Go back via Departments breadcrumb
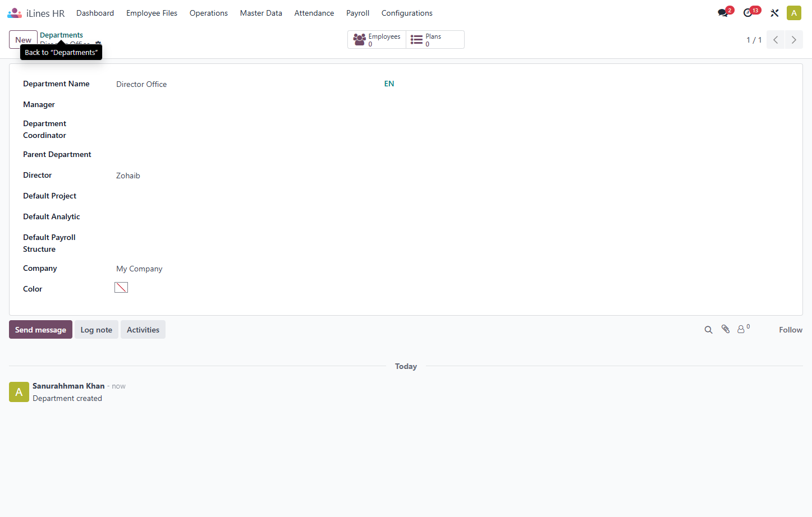Image resolution: width=812 pixels, height=517 pixels. click(61, 35)
